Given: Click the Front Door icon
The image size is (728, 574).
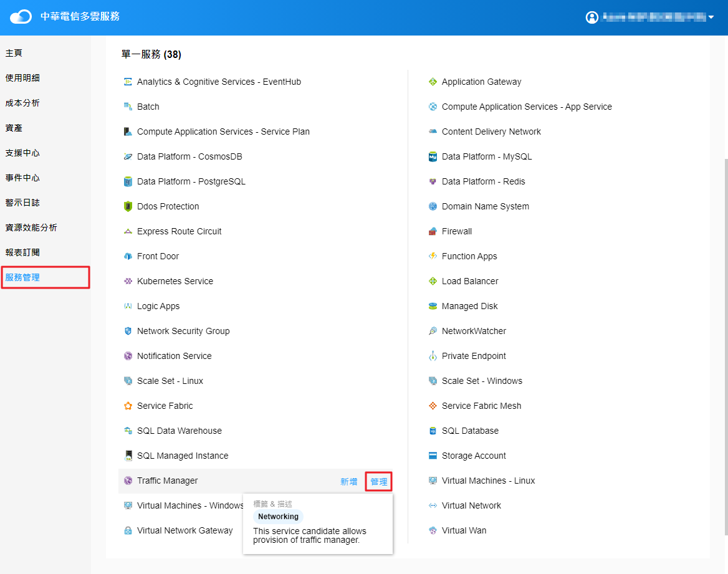Looking at the screenshot, I should click(x=128, y=256).
